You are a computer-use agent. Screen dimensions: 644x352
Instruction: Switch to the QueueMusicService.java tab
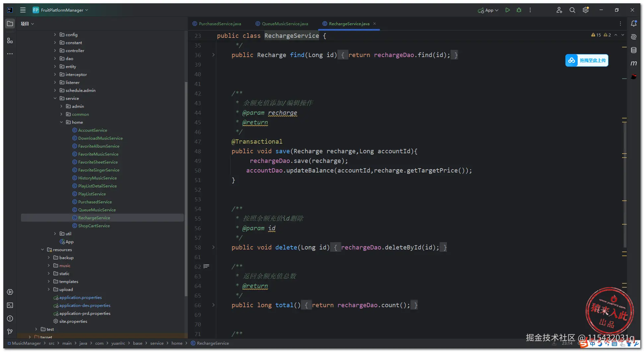(285, 24)
